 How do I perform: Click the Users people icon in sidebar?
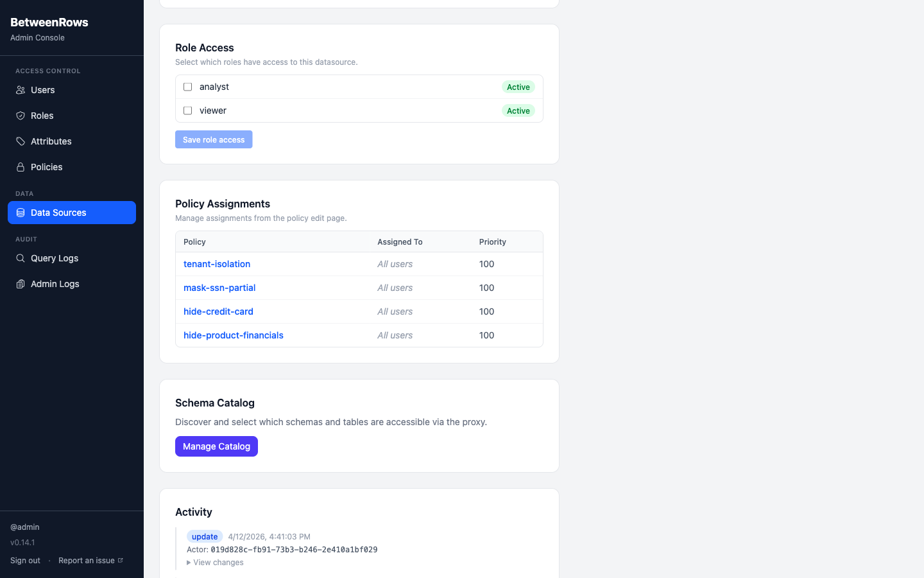21,90
